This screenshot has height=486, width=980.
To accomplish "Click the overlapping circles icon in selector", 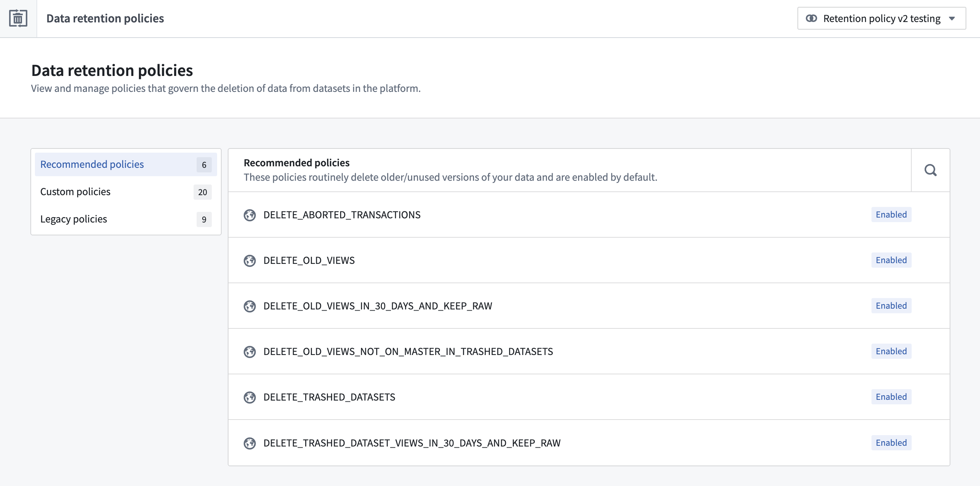I will point(811,18).
